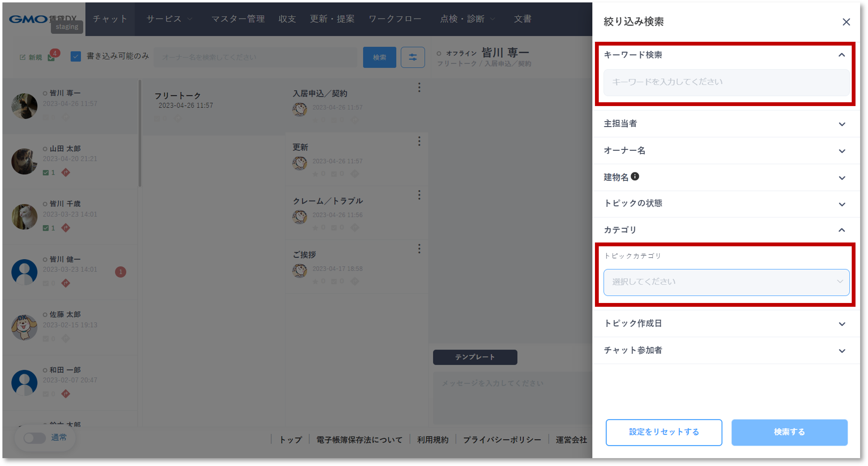Open the マスター管理 navigation item

pyautogui.click(x=238, y=19)
